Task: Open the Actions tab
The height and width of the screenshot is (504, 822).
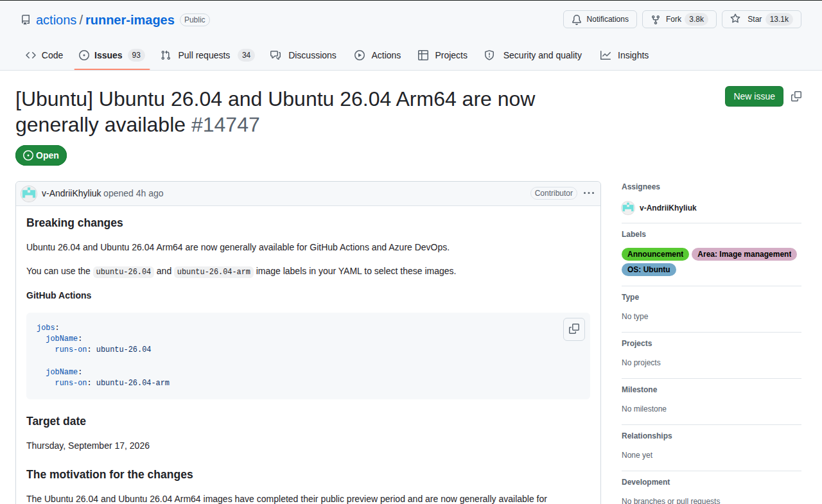Action: pos(378,55)
